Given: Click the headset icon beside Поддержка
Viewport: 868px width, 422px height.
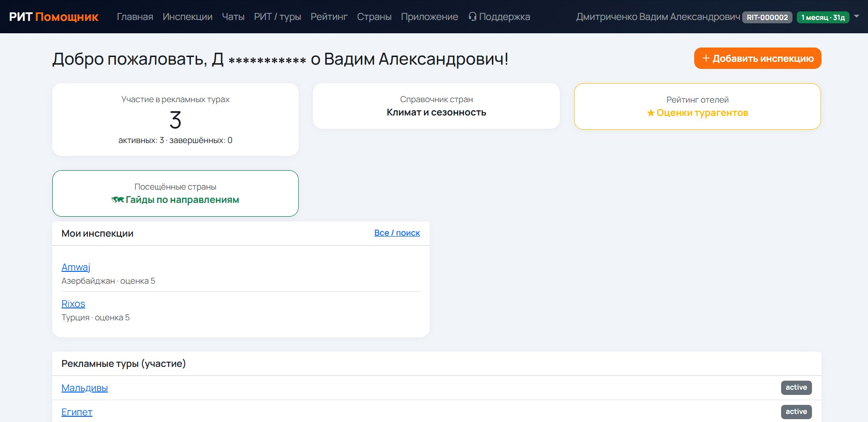Looking at the screenshot, I should (472, 17).
